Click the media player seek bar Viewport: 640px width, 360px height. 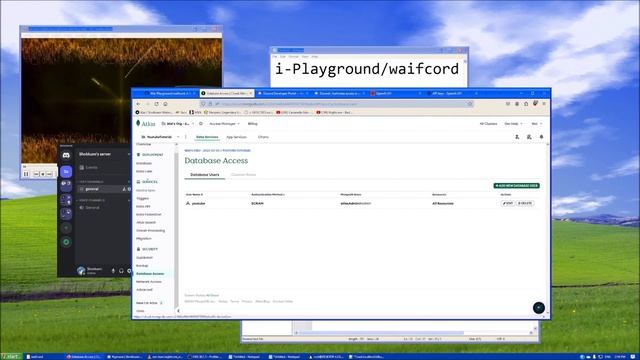pyautogui.click(x=39, y=167)
